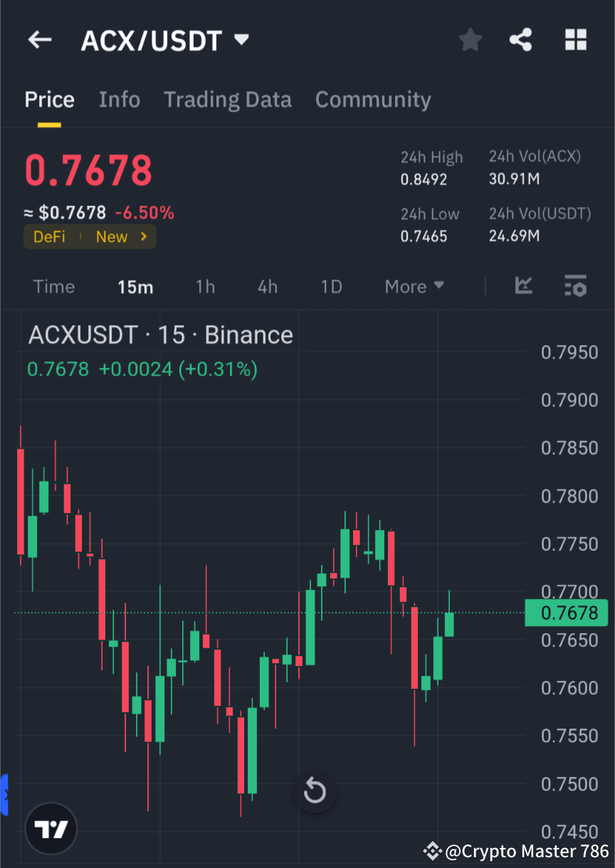Click the back arrow to exit chart
This screenshot has height=868, width=615.
(x=39, y=40)
